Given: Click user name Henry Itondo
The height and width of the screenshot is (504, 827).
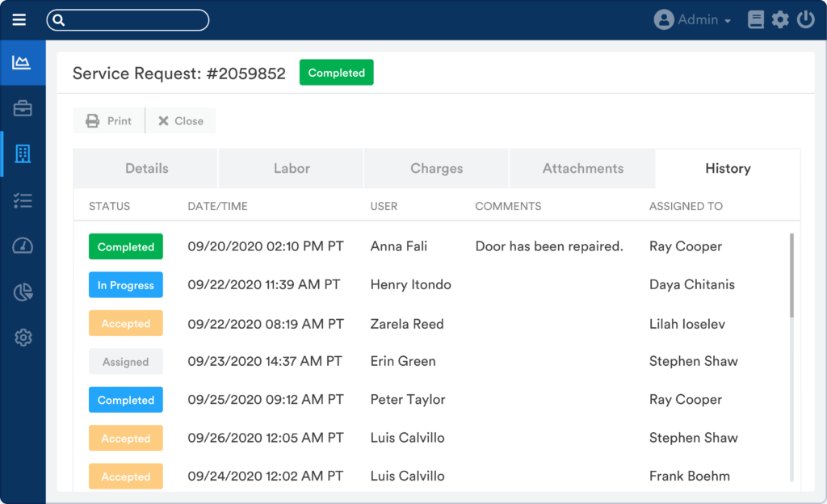Looking at the screenshot, I should (x=410, y=284).
